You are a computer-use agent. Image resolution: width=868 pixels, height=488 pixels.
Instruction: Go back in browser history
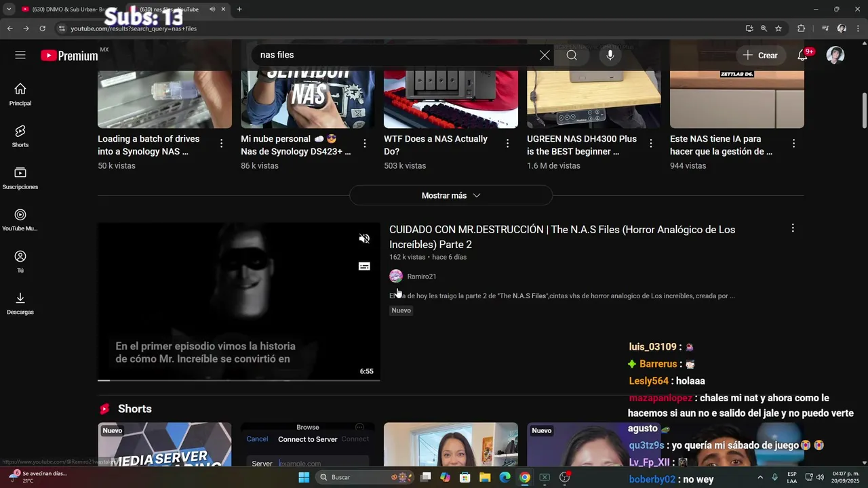9,28
